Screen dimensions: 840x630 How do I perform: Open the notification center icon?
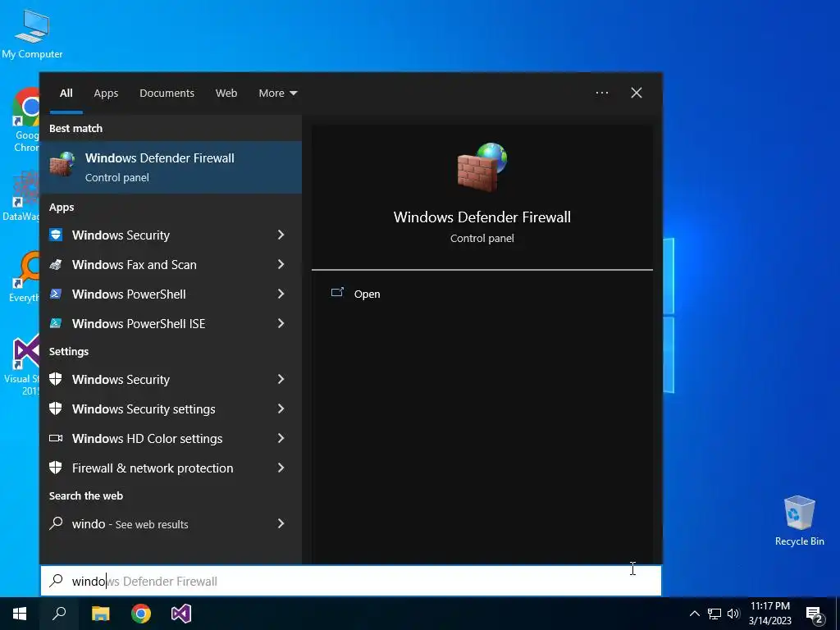(x=815, y=614)
